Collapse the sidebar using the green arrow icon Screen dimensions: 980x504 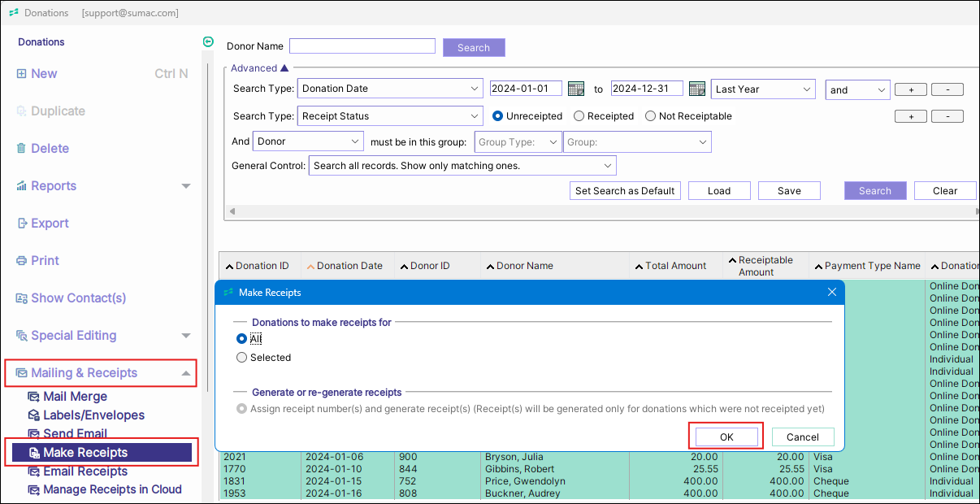pos(208,42)
